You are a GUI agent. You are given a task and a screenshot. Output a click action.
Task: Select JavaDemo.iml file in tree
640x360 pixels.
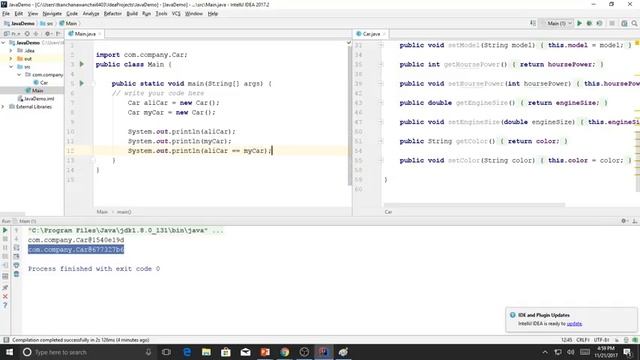[36, 99]
